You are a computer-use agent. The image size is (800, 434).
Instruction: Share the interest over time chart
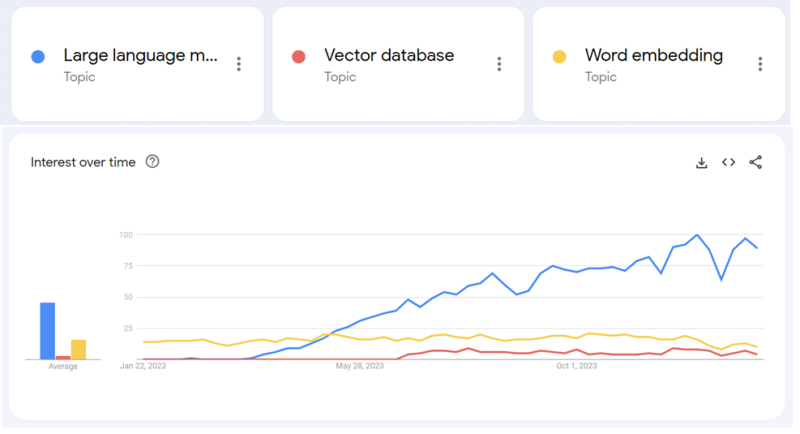[x=756, y=162]
